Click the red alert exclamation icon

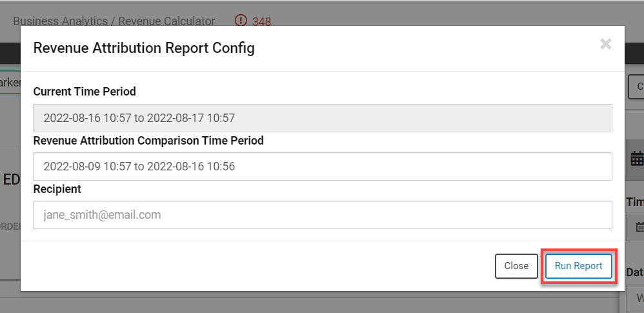(241, 21)
